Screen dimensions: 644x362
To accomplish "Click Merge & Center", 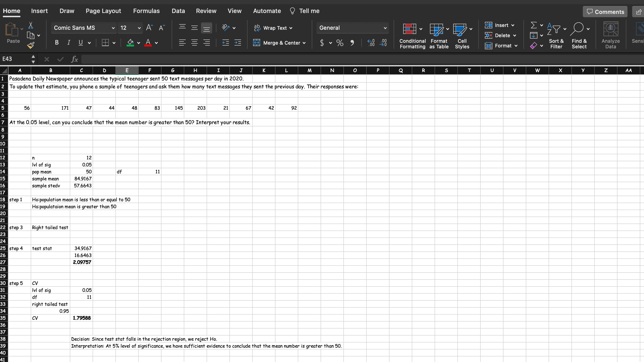I will pyautogui.click(x=279, y=43).
